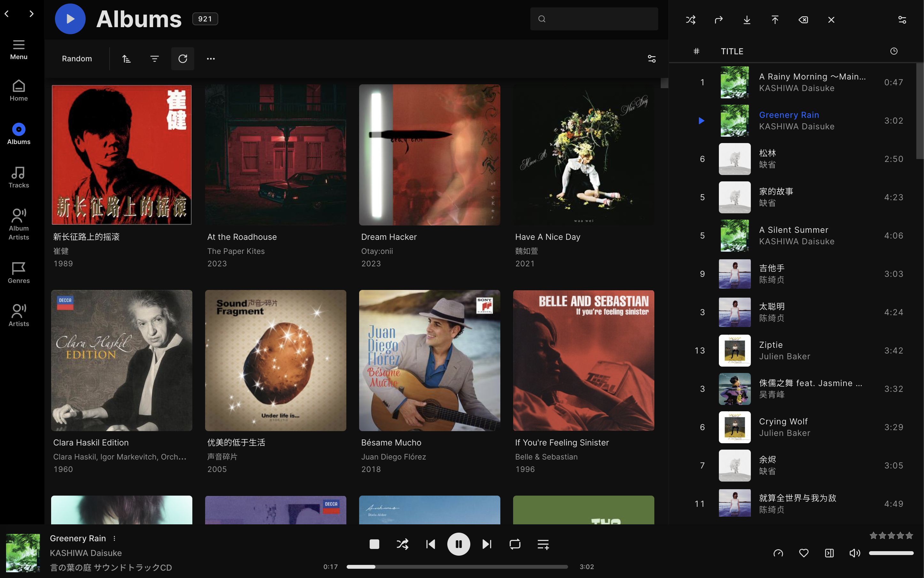
Task: Set the current track's star rating
Action: pyautogui.click(x=891, y=536)
